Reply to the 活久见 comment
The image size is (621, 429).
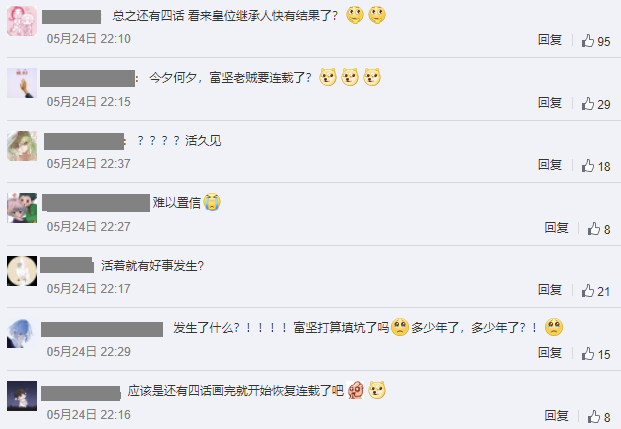click(550, 164)
